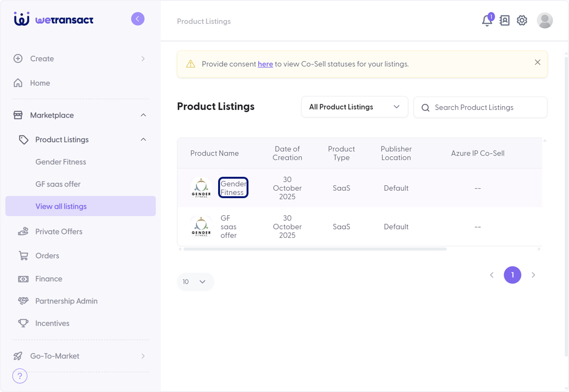Image resolution: width=569 pixels, height=392 pixels.
Task: Click the 'here' consent link
Action: 265,64
